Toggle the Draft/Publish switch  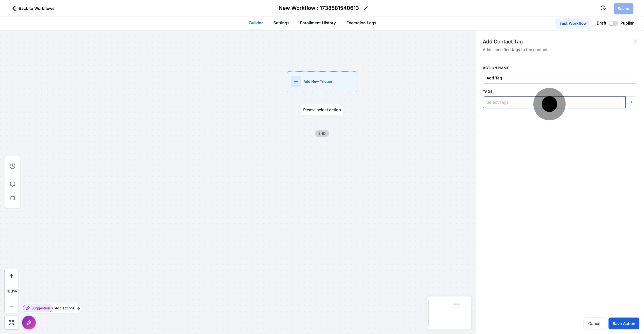pyautogui.click(x=613, y=23)
